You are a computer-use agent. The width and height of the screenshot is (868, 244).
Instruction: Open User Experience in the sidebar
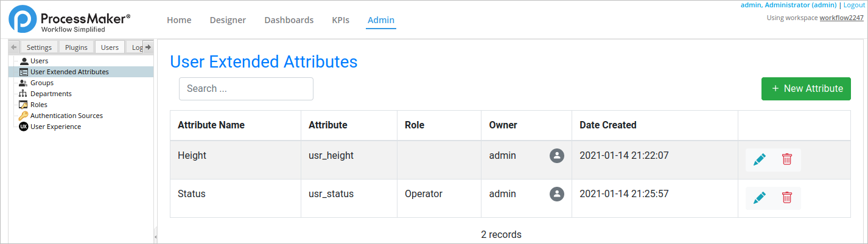pos(55,127)
